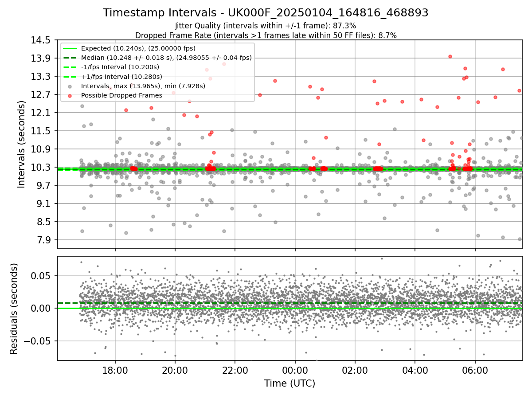The image size is (532, 399).
Task: Click the '13.9' y-axis tick label
Action: (x=41, y=58)
